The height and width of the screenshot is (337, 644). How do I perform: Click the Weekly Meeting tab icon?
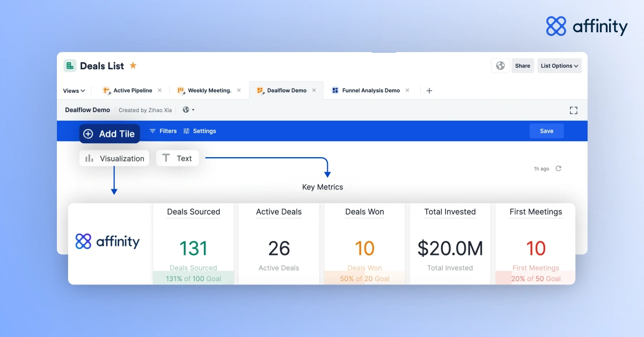tap(181, 91)
